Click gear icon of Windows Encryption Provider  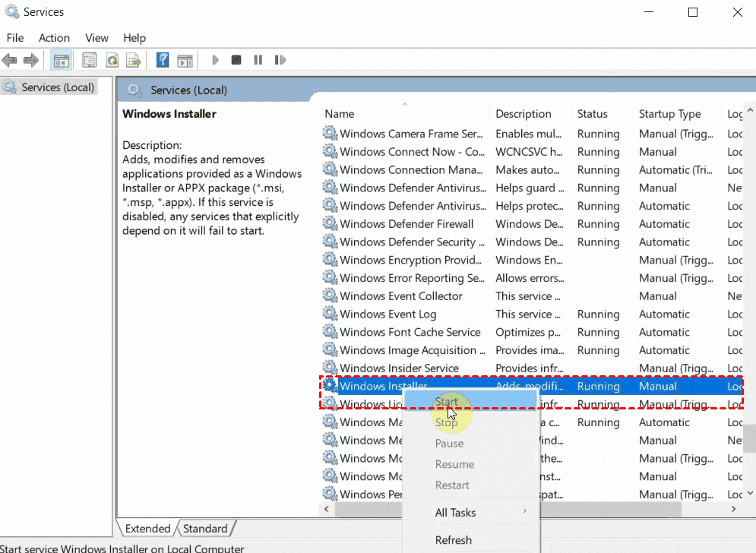pyautogui.click(x=330, y=259)
